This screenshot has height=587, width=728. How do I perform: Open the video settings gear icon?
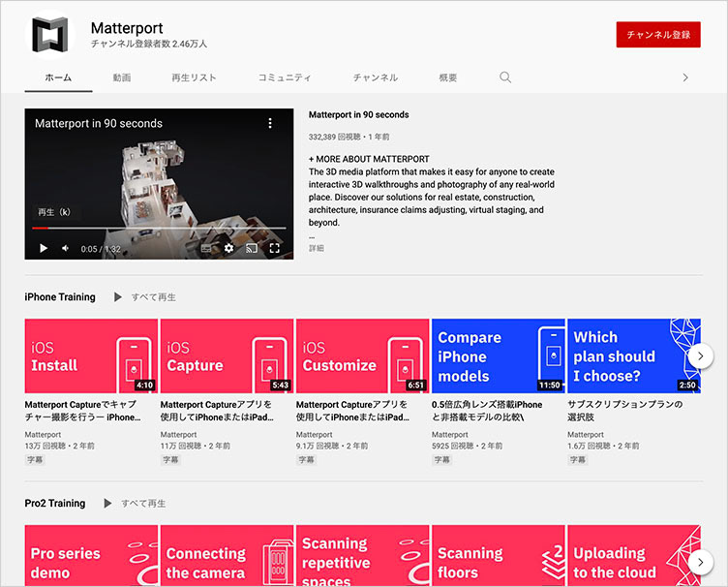point(228,248)
